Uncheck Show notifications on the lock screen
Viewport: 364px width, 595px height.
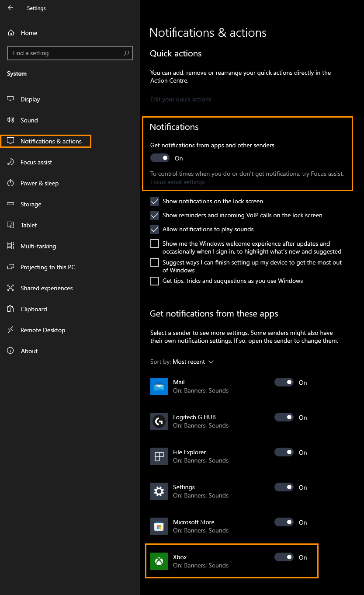coord(155,202)
